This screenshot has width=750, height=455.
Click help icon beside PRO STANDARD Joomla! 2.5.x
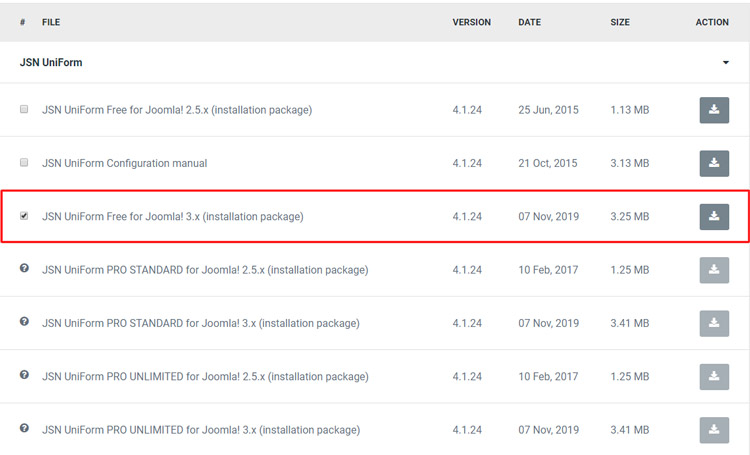pyautogui.click(x=24, y=268)
